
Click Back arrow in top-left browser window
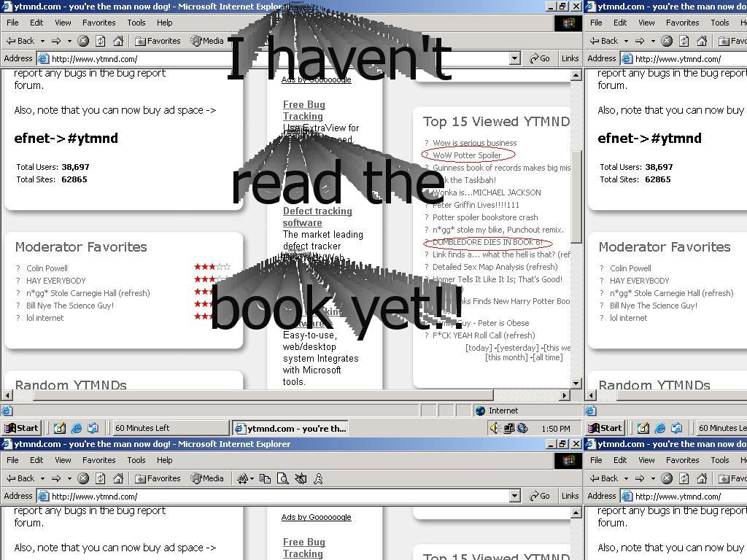tap(20, 41)
